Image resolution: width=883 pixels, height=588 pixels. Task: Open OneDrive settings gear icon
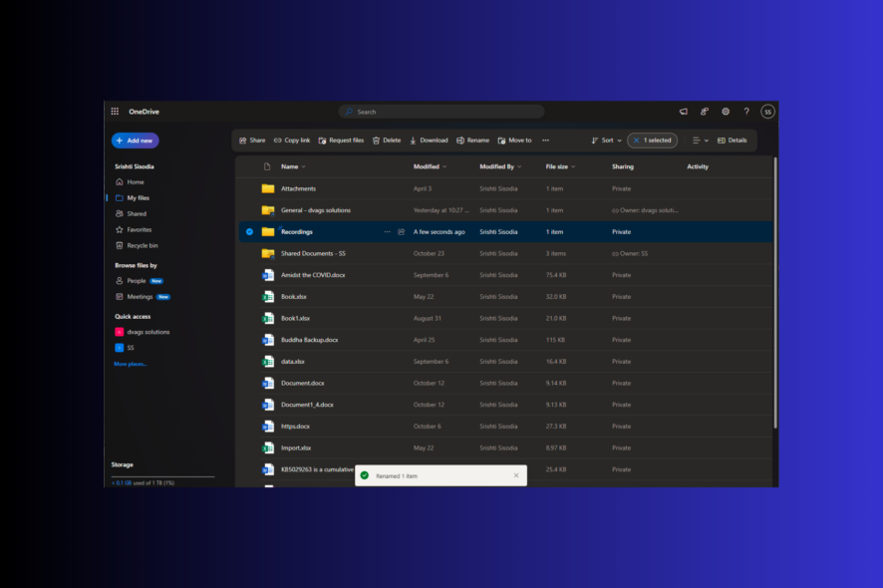726,112
